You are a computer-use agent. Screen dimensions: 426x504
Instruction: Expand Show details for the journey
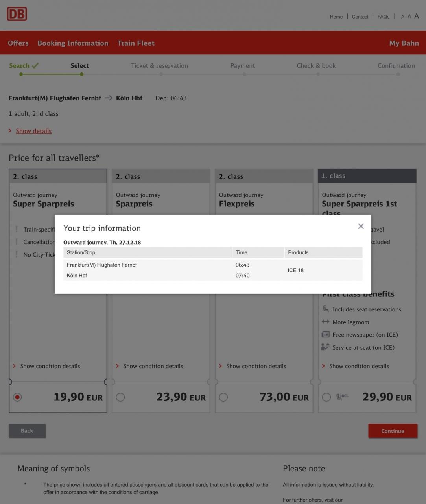pyautogui.click(x=33, y=131)
